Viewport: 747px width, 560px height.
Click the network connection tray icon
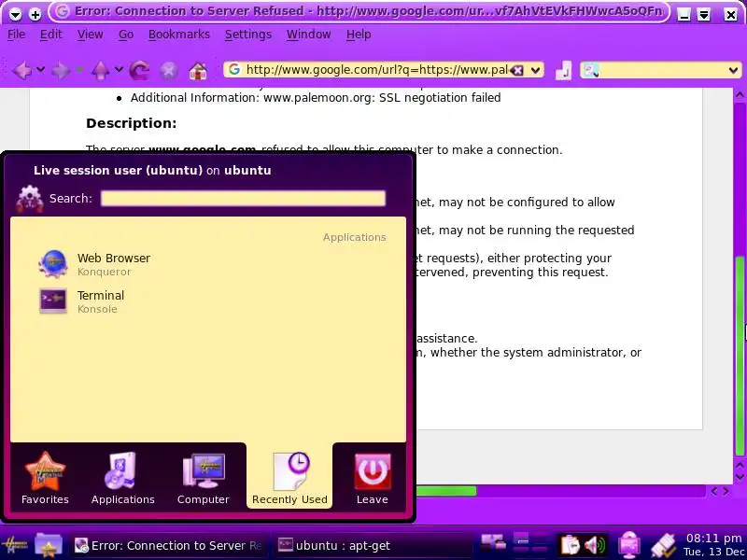pos(628,545)
